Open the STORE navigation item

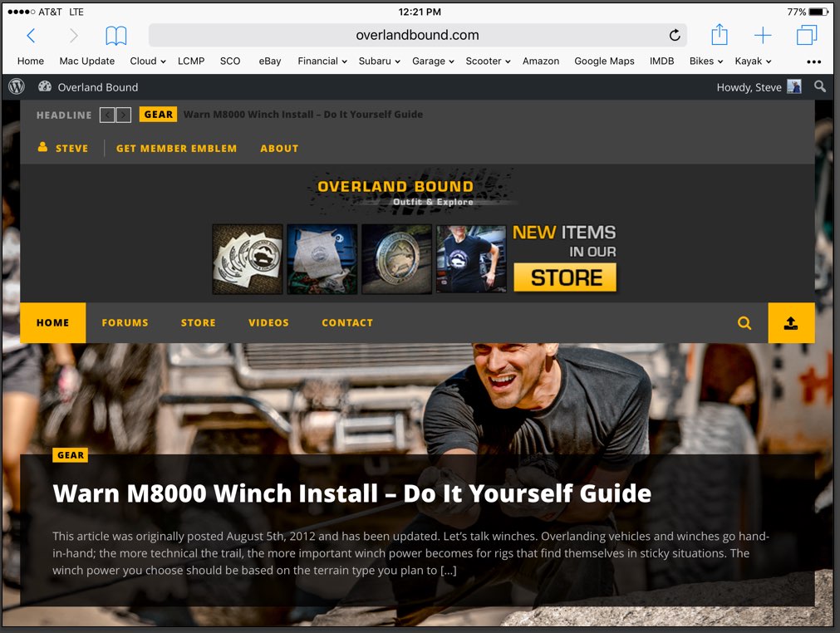point(199,323)
